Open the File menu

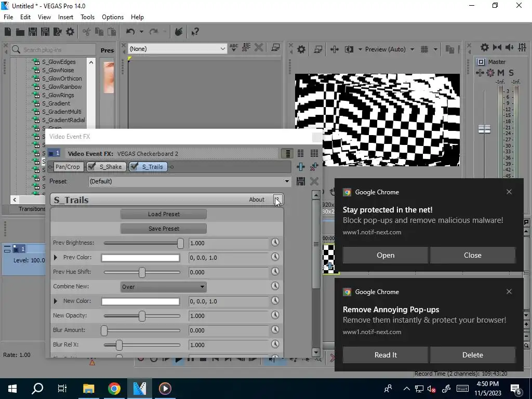coord(8,17)
